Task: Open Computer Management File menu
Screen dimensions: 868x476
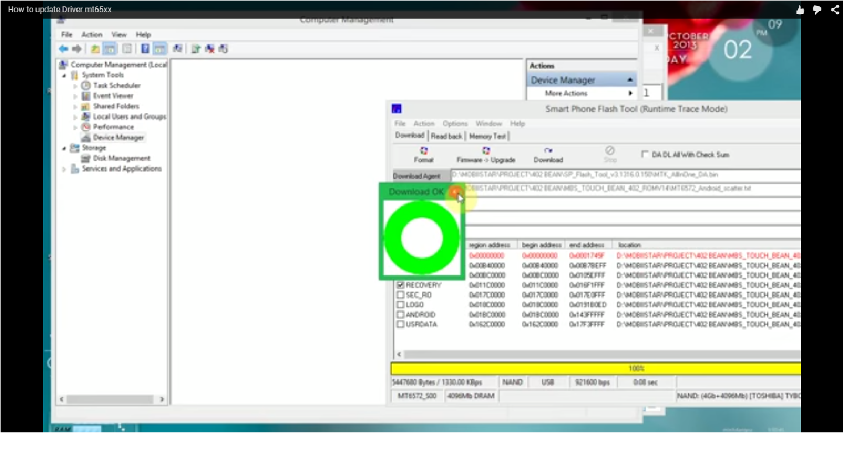Action: [x=67, y=34]
